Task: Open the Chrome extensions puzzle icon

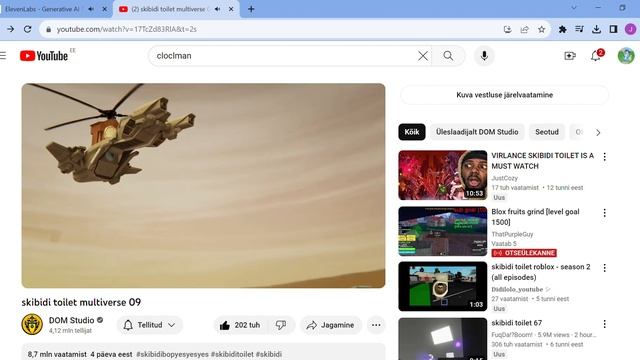Action: [562, 29]
